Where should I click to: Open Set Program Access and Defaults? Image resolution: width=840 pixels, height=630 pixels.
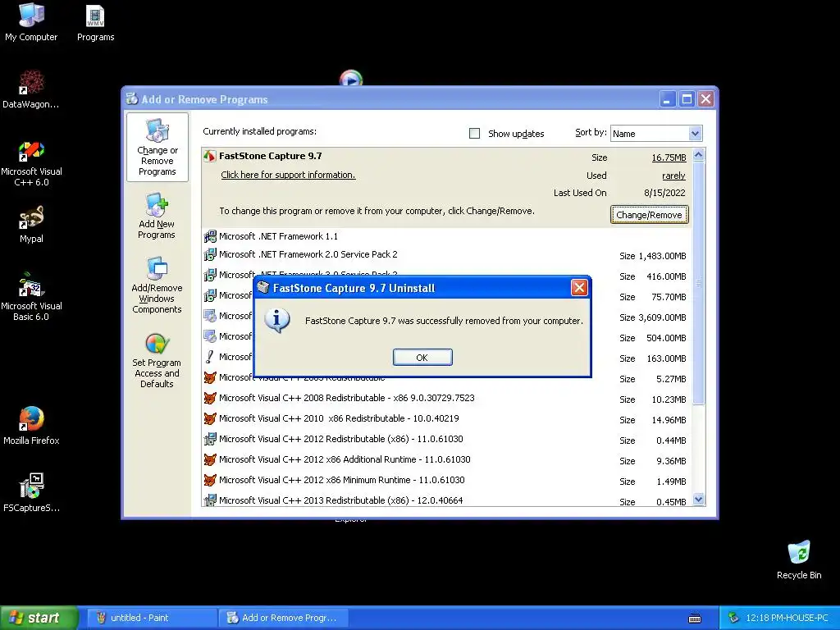[157, 361]
